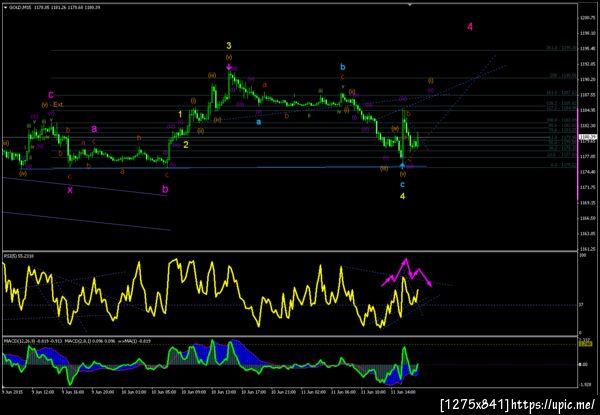Viewport: 600px width, 415px height.
Task: Select the gray chart shift triangle marker
Action: click(410, 5)
